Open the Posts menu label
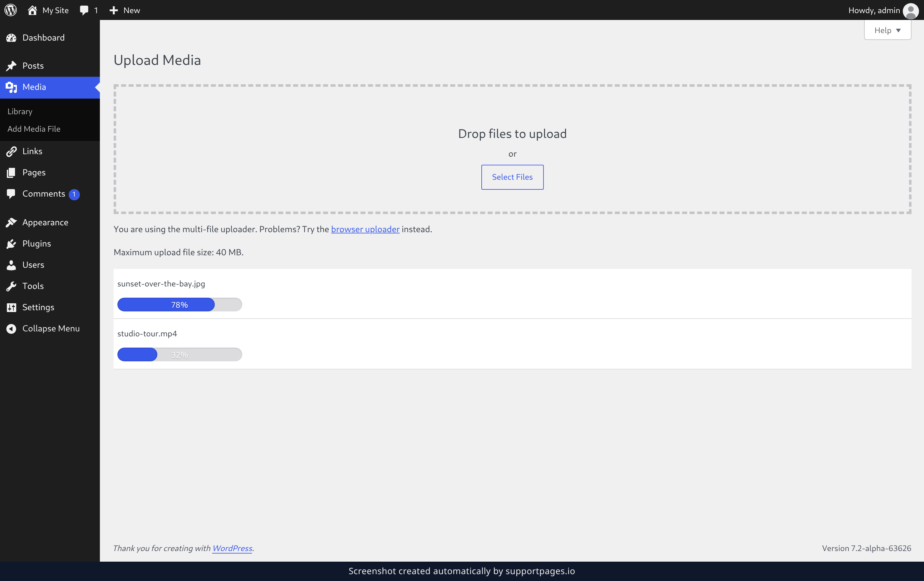924x581 pixels. pyautogui.click(x=33, y=66)
